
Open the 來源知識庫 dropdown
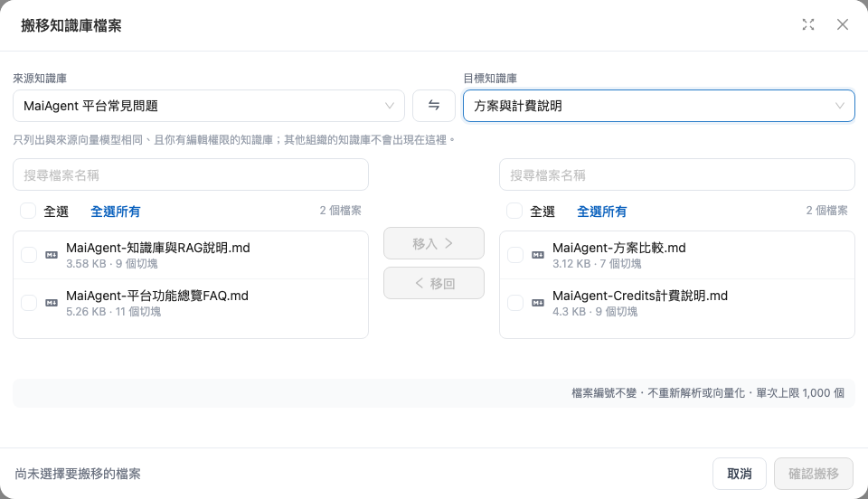(x=209, y=106)
